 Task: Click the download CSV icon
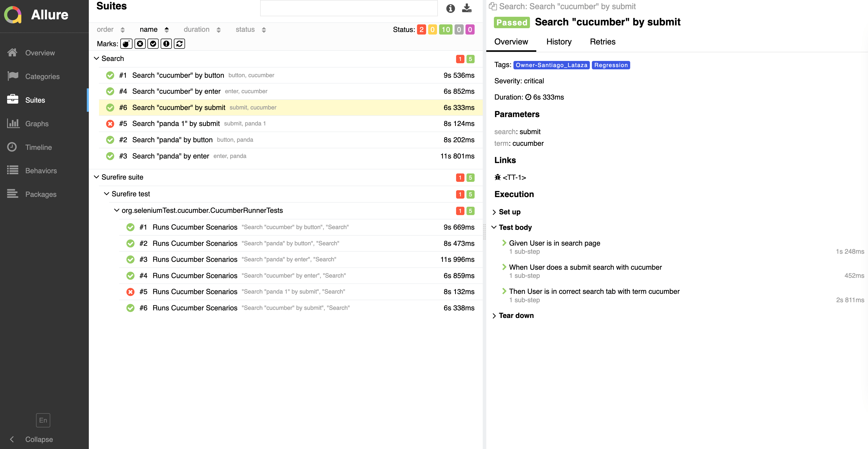pyautogui.click(x=467, y=8)
